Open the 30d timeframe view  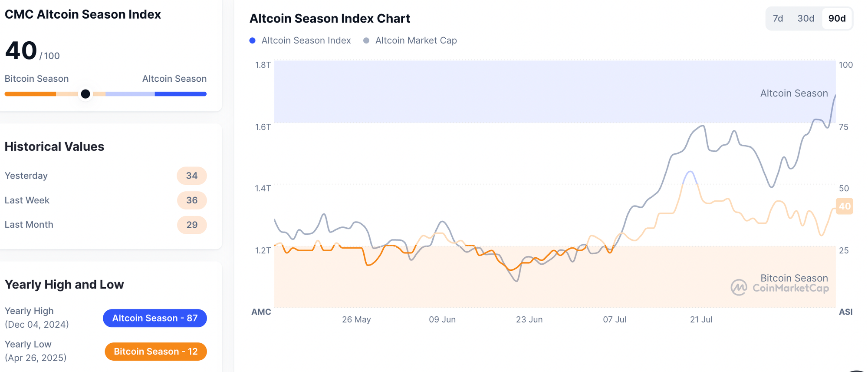[x=806, y=18]
